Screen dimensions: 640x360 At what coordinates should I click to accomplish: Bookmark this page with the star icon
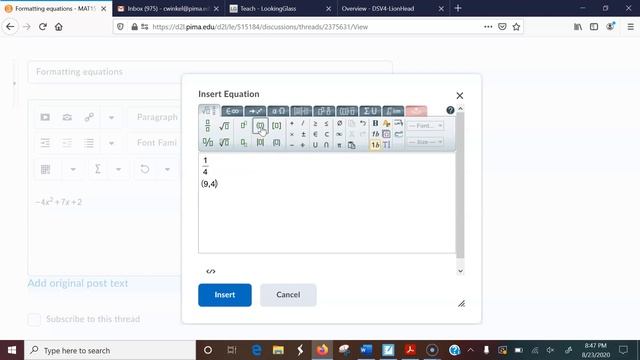(516, 27)
